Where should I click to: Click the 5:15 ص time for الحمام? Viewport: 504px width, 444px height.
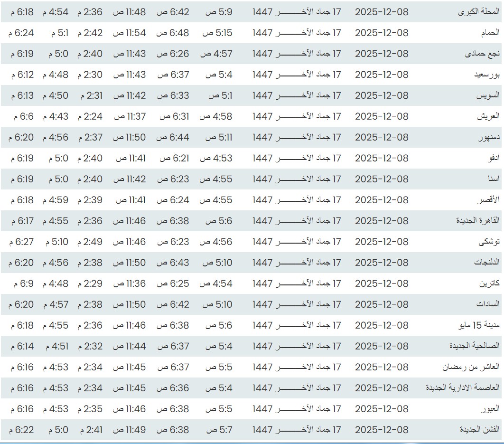(x=217, y=33)
